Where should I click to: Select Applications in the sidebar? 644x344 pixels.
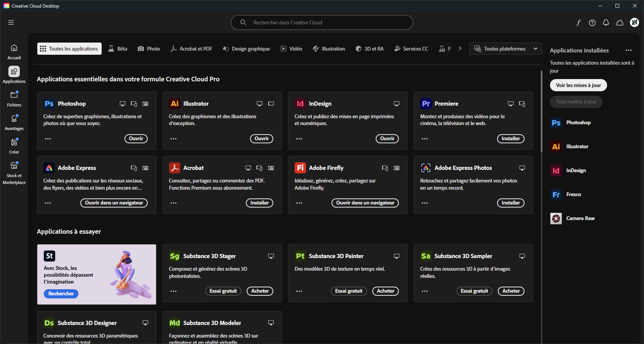point(14,75)
